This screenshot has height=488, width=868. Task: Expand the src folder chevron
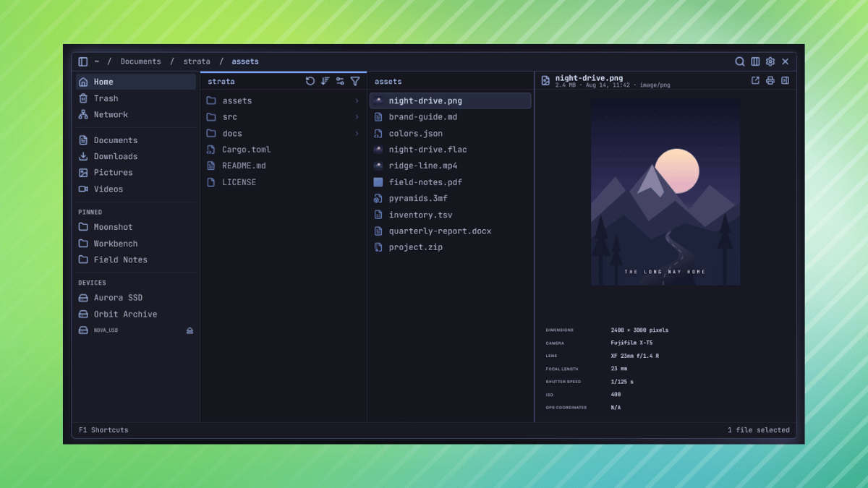point(357,117)
